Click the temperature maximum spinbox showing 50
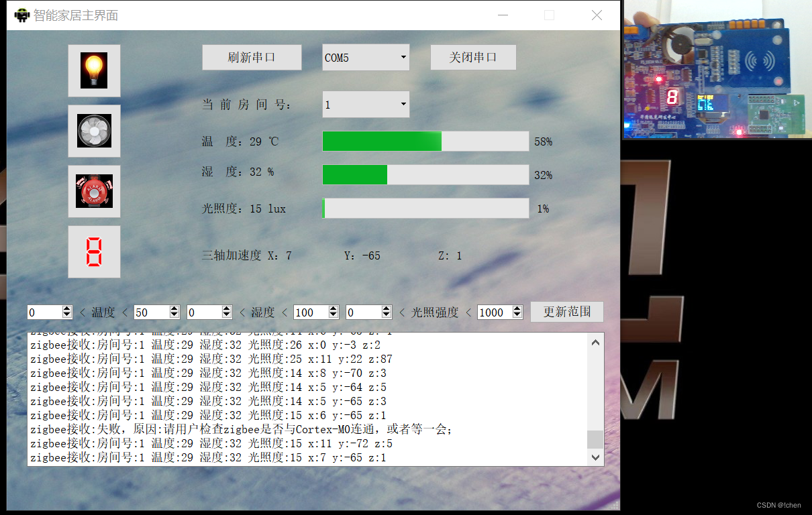The width and height of the screenshot is (812, 515). point(157,312)
